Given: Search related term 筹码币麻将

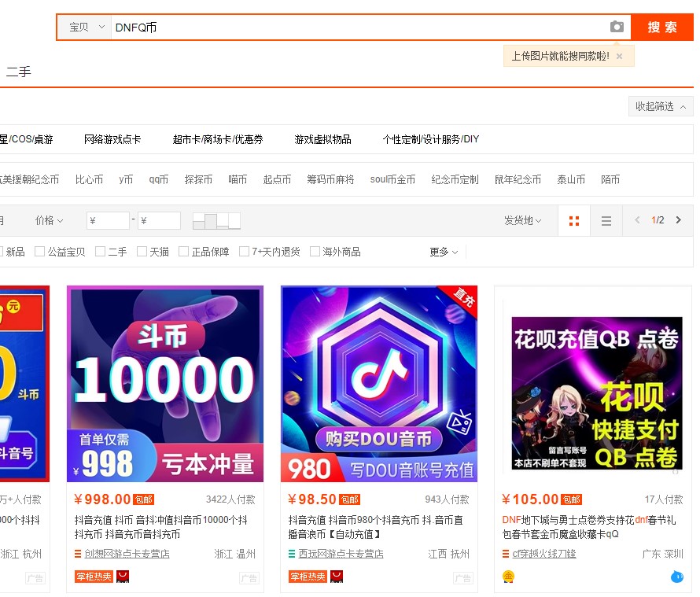Looking at the screenshot, I should coord(330,179).
